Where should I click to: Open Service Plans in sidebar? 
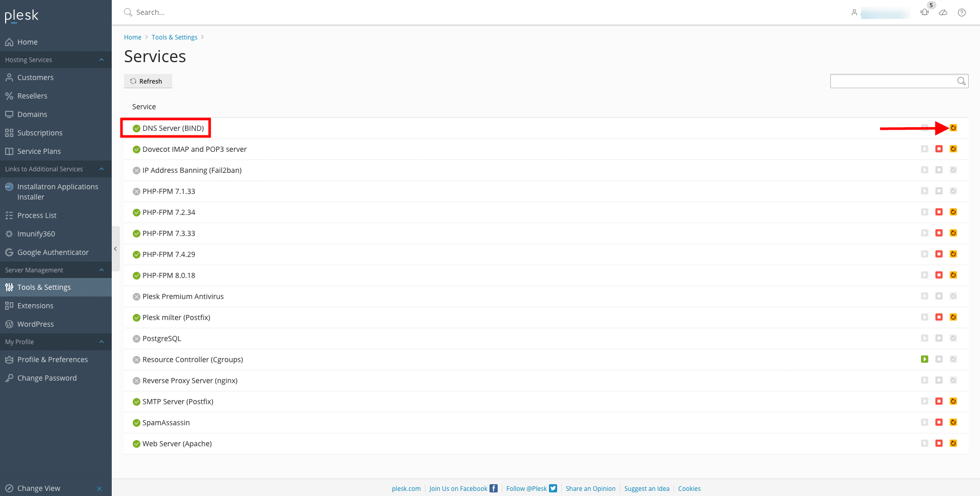(56, 151)
